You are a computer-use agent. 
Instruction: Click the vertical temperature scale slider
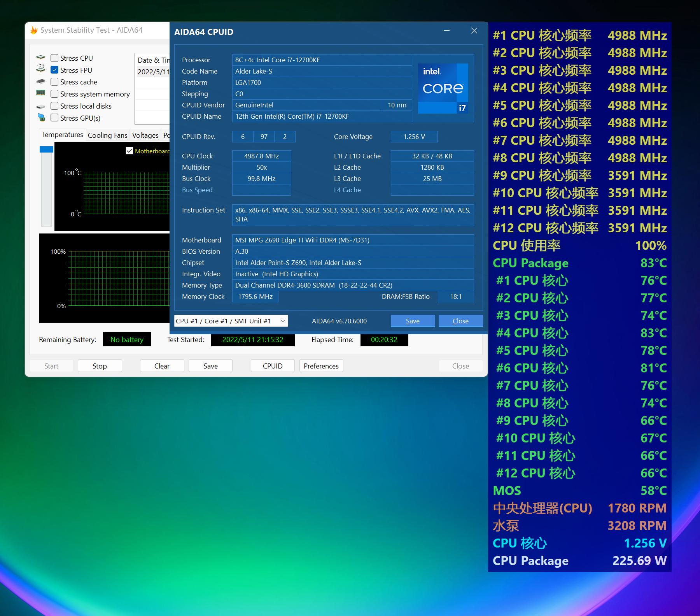tap(46, 187)
